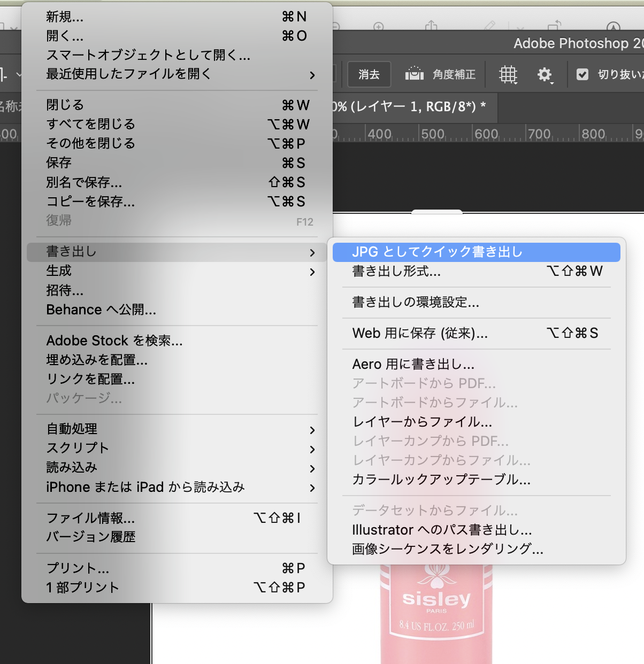
Task: Open 書き出しの環境設定… menu entry
Action: 416,302
